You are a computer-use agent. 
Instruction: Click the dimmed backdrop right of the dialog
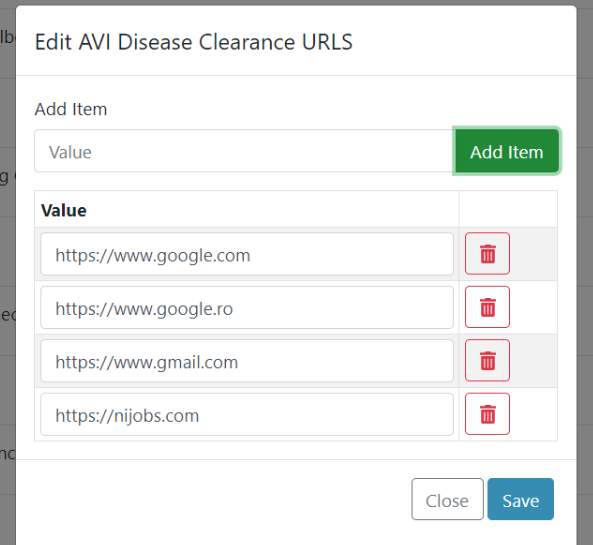pyautogui.click(x=585, y=272)
